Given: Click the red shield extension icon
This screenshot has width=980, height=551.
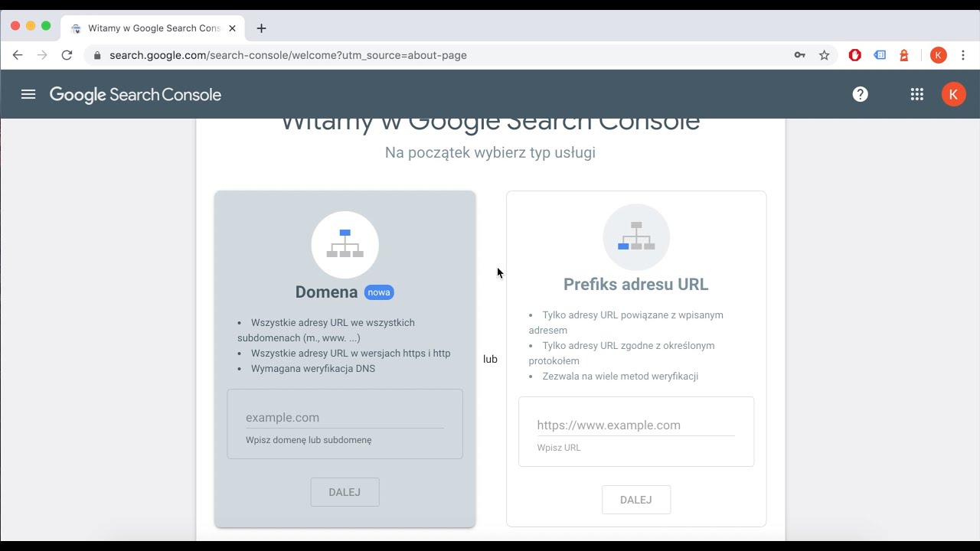Looking at the screenshot, I should click(x=855, y=55).
